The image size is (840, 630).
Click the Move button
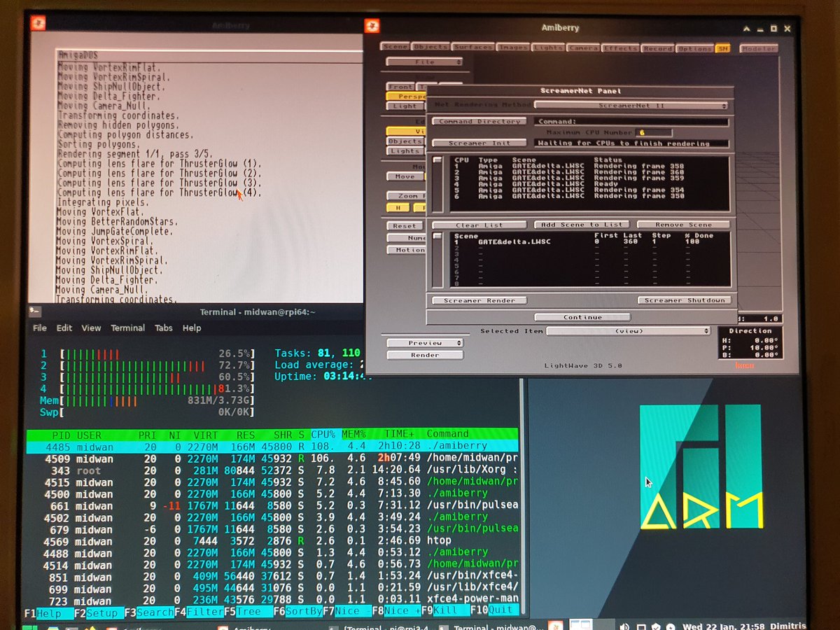[x=404, y=176]
